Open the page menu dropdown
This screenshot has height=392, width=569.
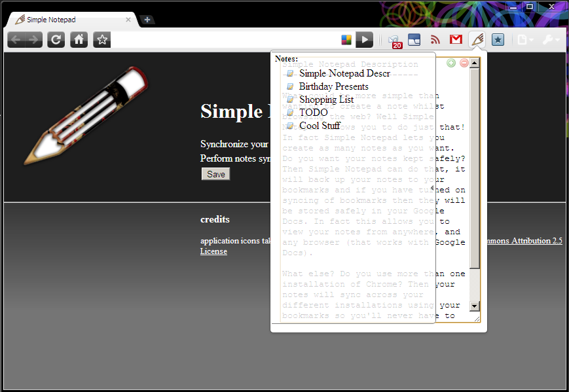tap(524, 39)
